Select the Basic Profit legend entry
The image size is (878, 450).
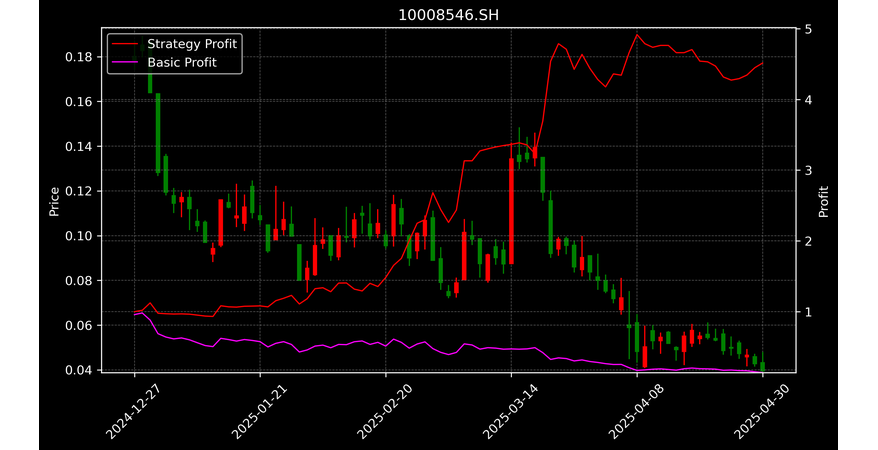(164, 62)
